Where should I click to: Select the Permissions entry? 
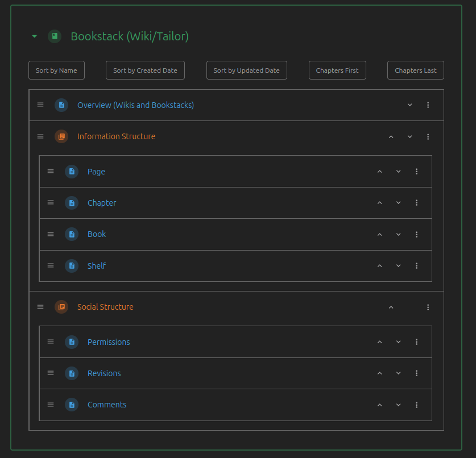(109, 342)
